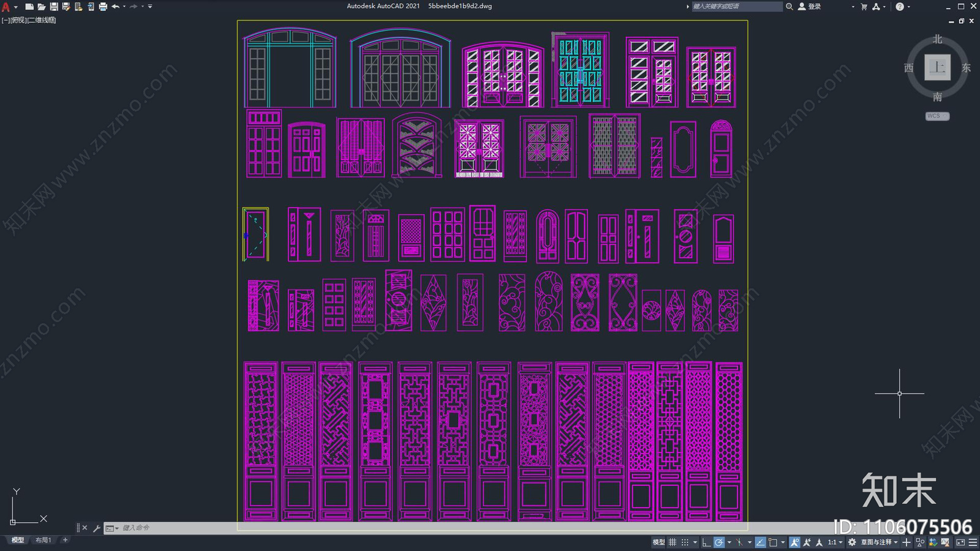Open command line customize wrench icon
Viewport: 980px width, 551px height.
point(96,528)
